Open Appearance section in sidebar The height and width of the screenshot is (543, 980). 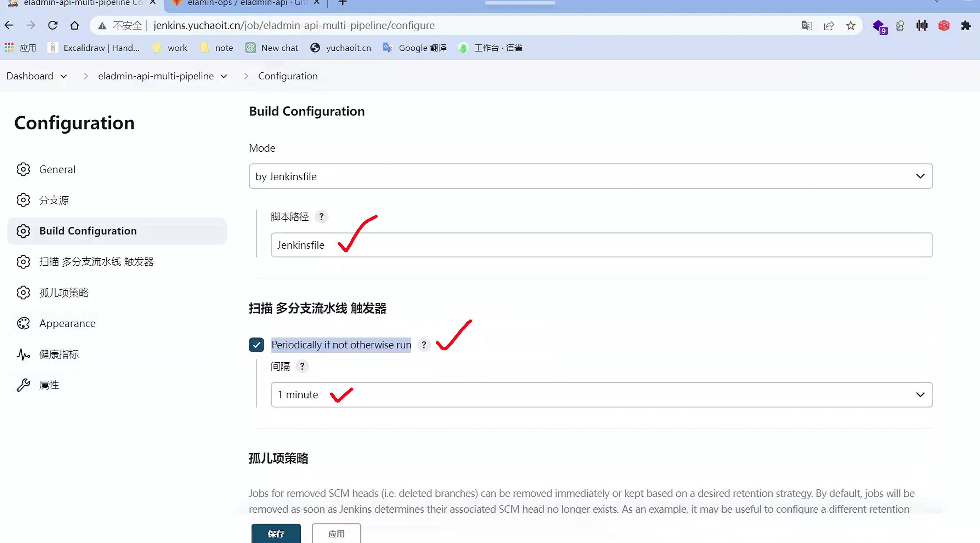[x=67, y=323]
